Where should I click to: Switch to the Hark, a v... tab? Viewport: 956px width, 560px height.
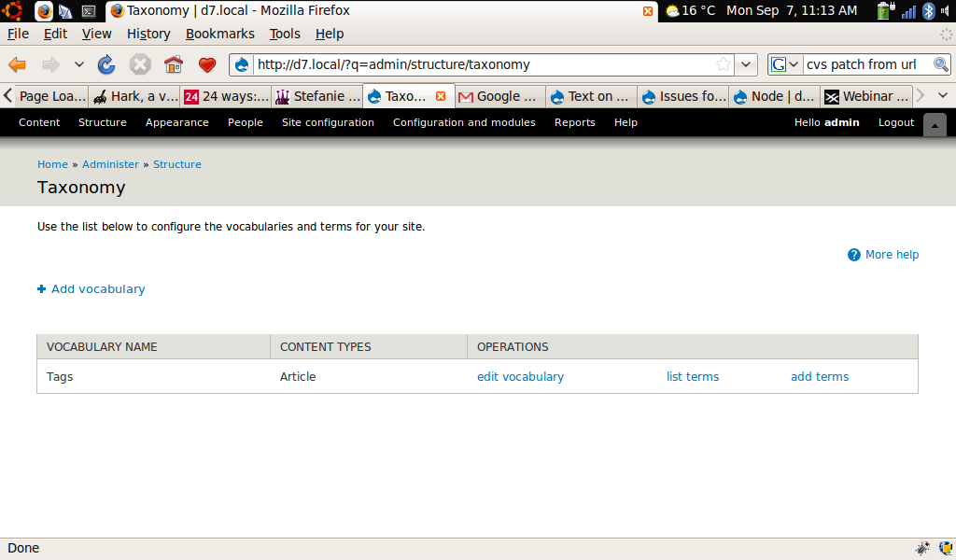click(x=134, y=96)
